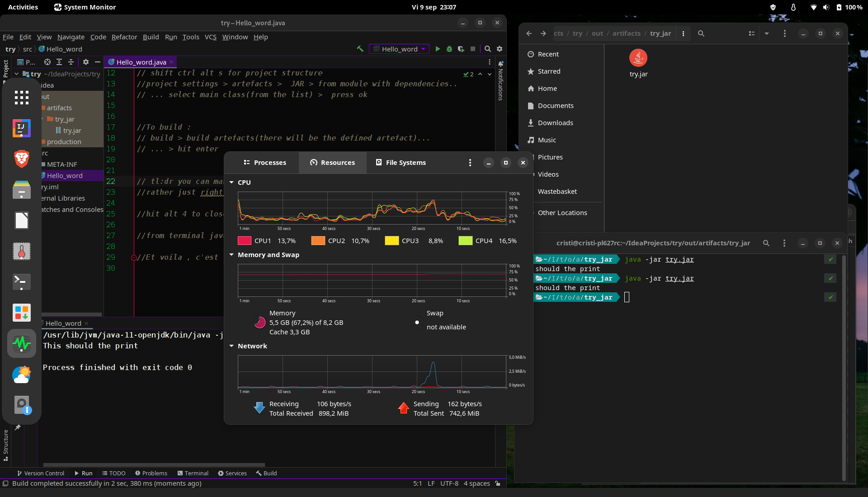Show the Problems tool window
The image size is (868, 497).
(151, 473)
